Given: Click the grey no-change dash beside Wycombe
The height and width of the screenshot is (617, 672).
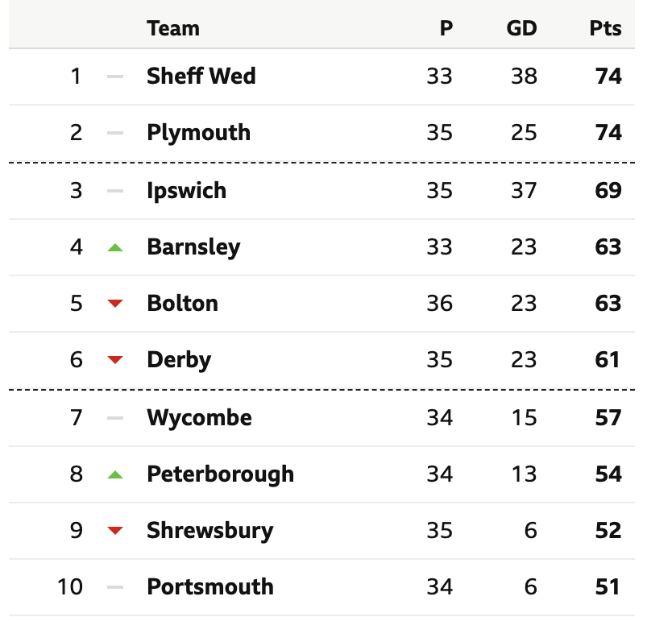Looking at the screenshot, I should pos(115,418).
